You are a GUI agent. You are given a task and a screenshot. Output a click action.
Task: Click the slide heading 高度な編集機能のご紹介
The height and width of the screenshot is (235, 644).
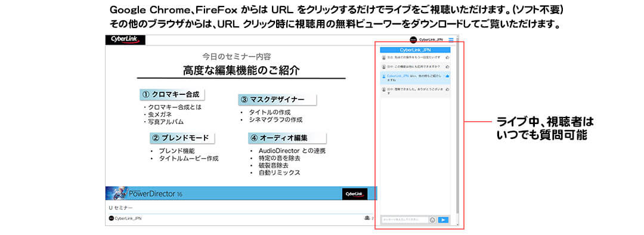pyautogui.click(x=241, y=70)
